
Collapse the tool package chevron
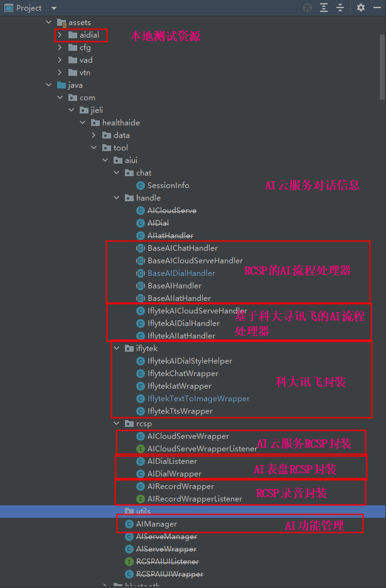(94, 148)
